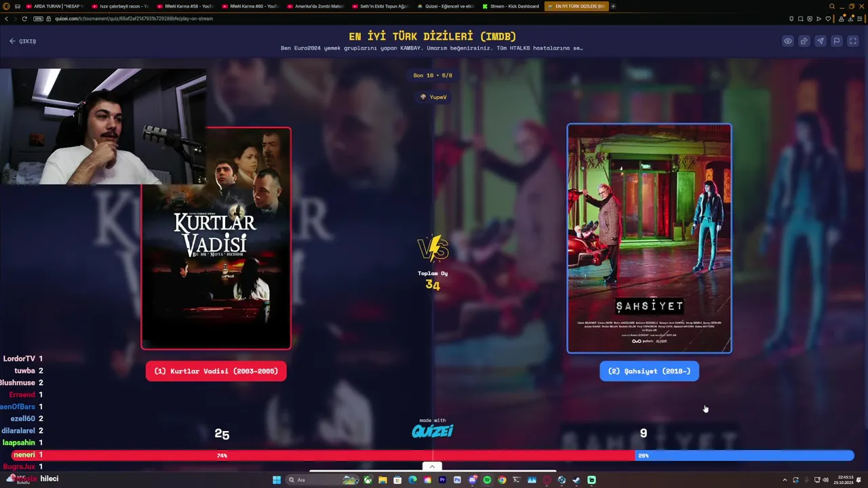Vote for Şahsiyet (2018-) blue button
This screenshot has width=868, height=488.
point(649,371)
